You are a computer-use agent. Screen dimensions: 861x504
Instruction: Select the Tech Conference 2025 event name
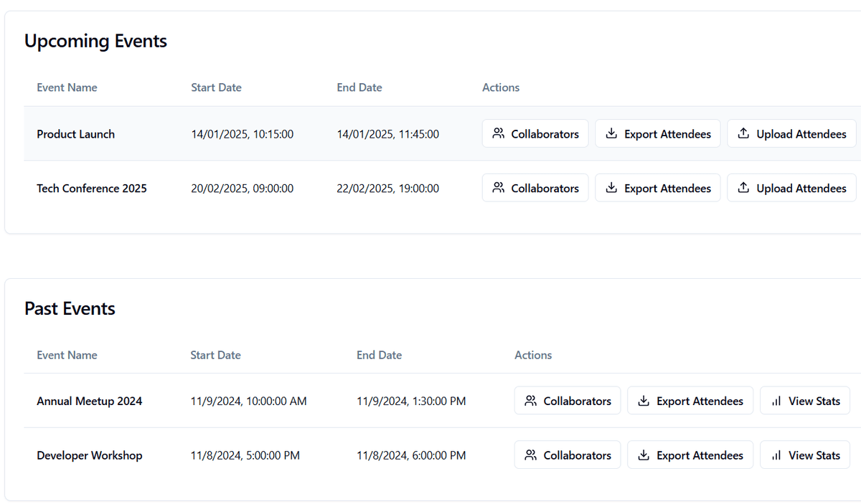pos(92,189)
